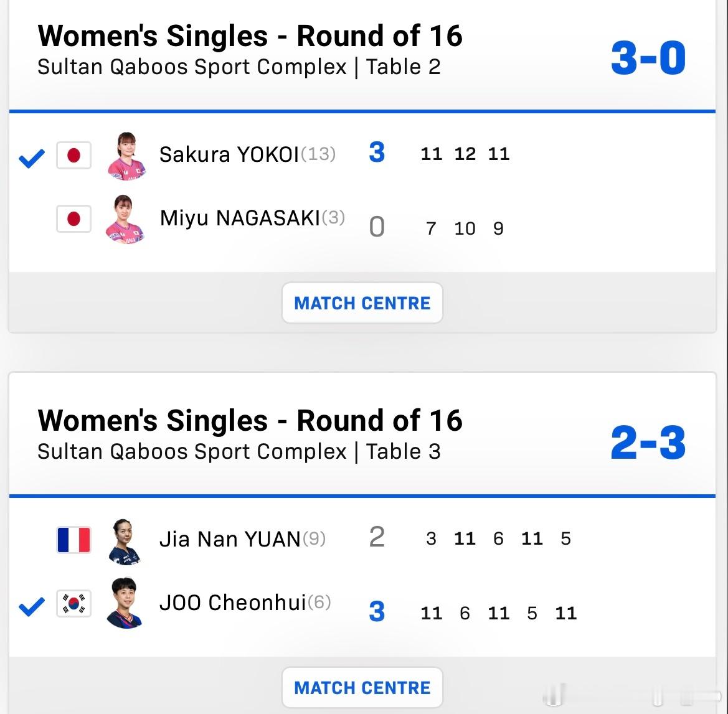Open Match Centre for Yuan versus Joo
The width and height of the screenshot is (728, 714).
(362, 687)
